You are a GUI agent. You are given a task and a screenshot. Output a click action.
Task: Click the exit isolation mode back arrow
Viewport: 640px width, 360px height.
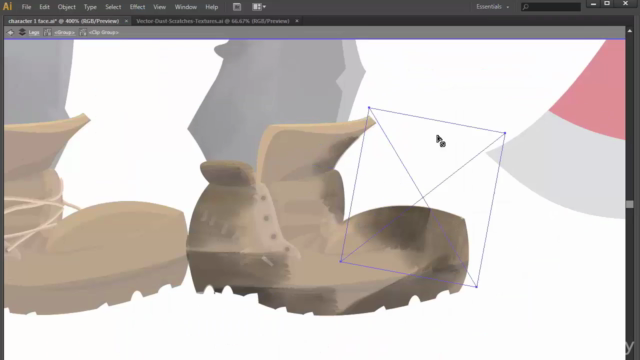point(10,32)
